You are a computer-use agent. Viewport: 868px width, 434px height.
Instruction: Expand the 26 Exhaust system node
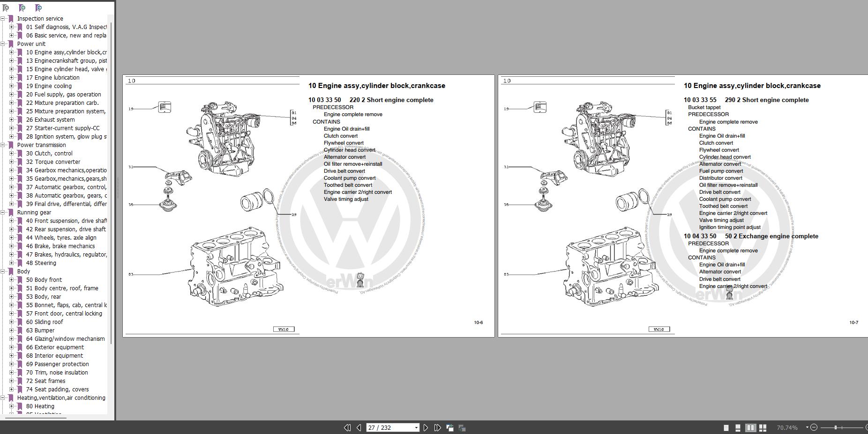(x=11, y=120)
